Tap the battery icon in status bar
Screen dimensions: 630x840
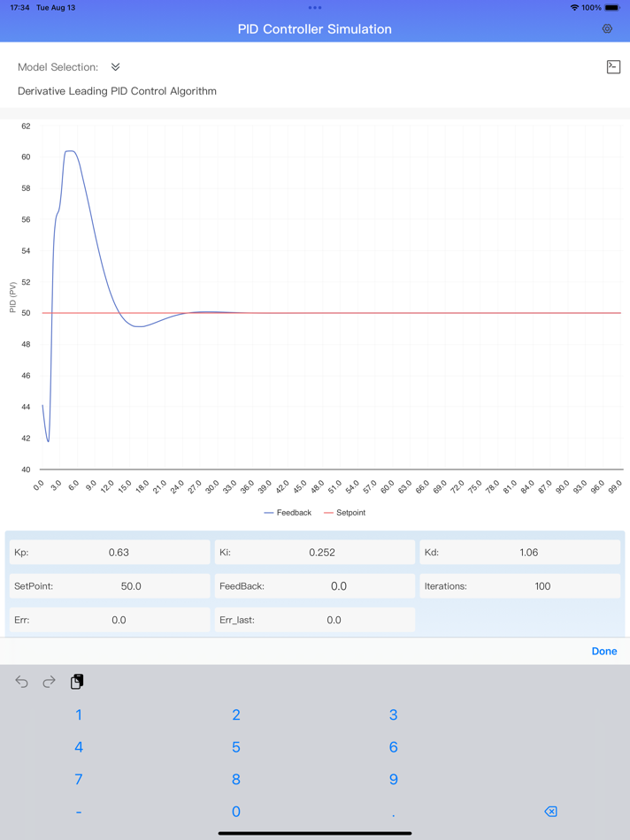click(612, 7)
